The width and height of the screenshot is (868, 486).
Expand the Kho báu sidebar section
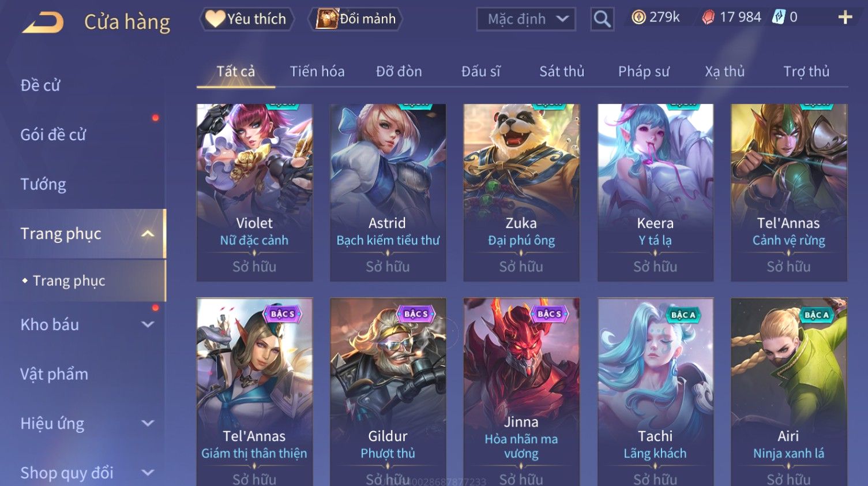coord(148,324)
